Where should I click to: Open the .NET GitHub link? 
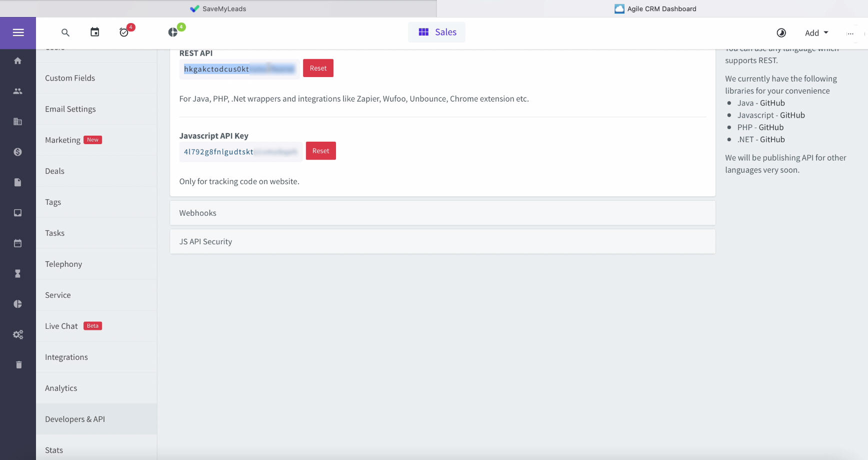click(x=772, y=140)
